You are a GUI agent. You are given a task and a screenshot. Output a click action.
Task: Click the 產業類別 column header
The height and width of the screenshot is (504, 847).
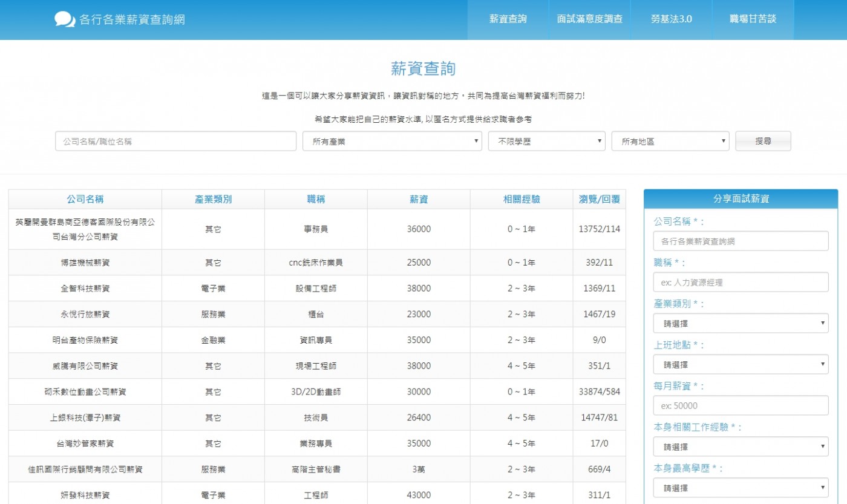pos(213,199)
